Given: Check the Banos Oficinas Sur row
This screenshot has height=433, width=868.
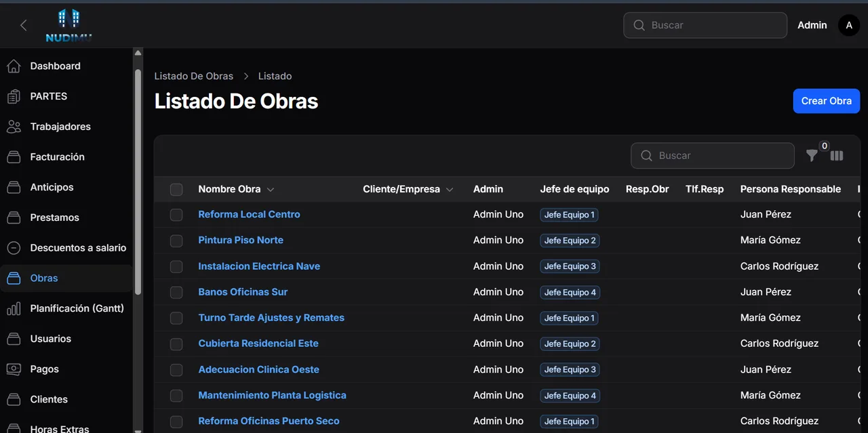Looking at the screenshot, I should tap(176, 292).
